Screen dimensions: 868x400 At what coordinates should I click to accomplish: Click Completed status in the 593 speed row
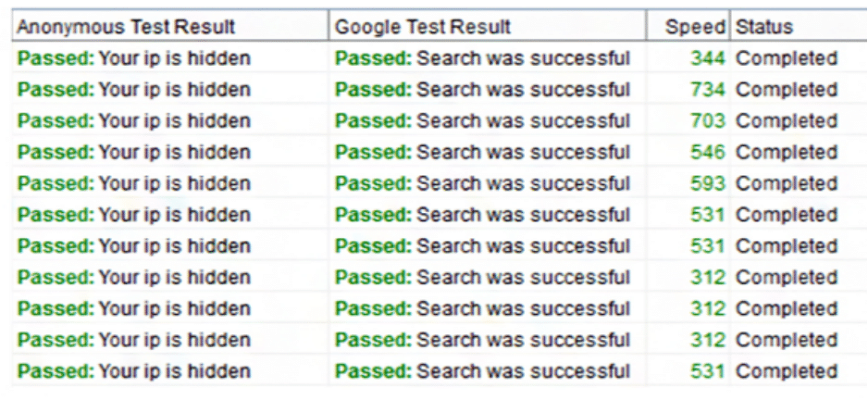[787, 184]
